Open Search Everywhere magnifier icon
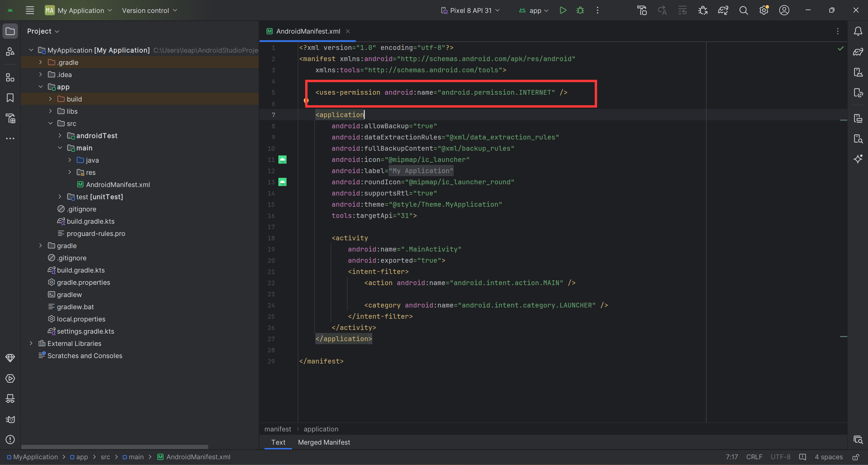This screenshot has height=465, width=868. (x=744, y=11)
